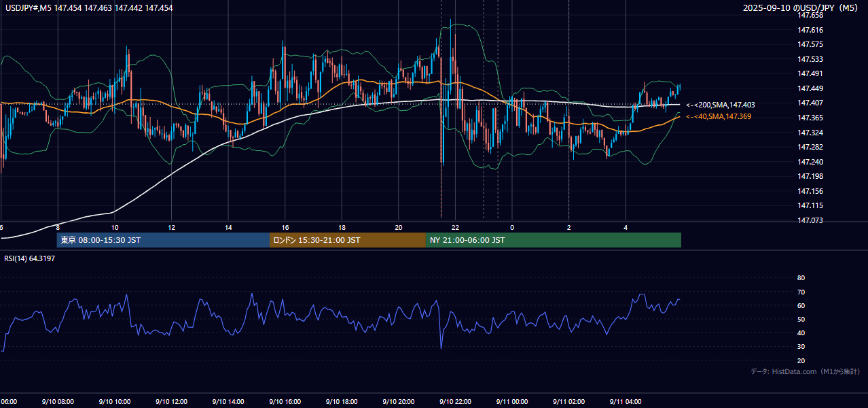The image size is (868, 408).
Task: Click the '9/11 04:00' bottom time label
Action: 626,402
